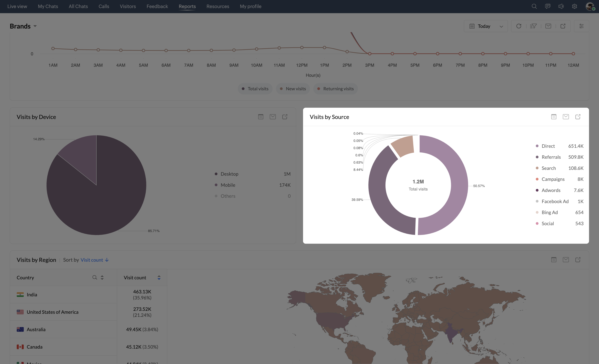The image size is (599, 364).
Task: Open the Today date range dropdown
Action: coord(486,26)
